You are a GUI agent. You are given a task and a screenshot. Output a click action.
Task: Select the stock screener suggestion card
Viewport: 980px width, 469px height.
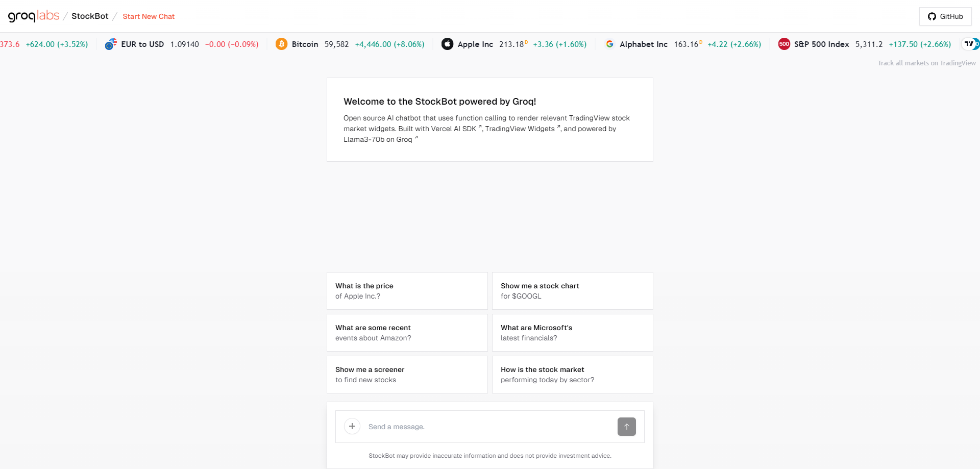coord(407,375)
